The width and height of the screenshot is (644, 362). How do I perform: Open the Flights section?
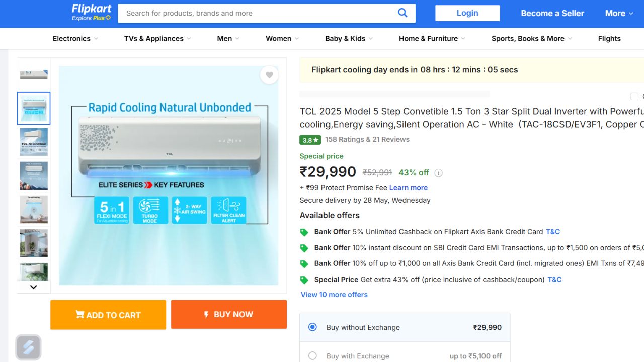(x=609, y=38)
